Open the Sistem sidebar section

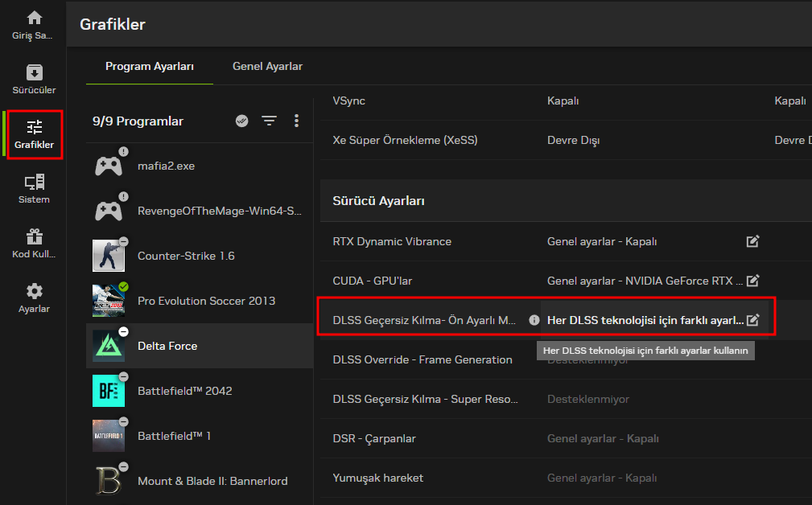[x=34, y=189]
